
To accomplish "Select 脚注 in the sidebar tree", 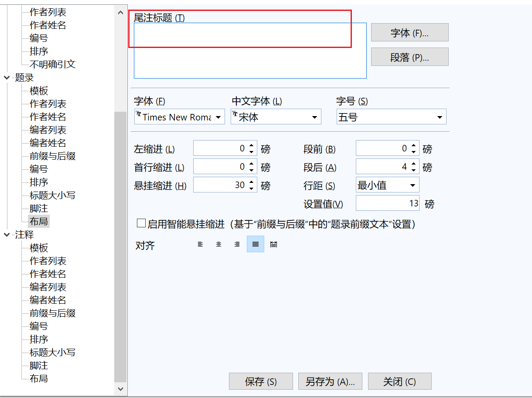I will point(38,208).
